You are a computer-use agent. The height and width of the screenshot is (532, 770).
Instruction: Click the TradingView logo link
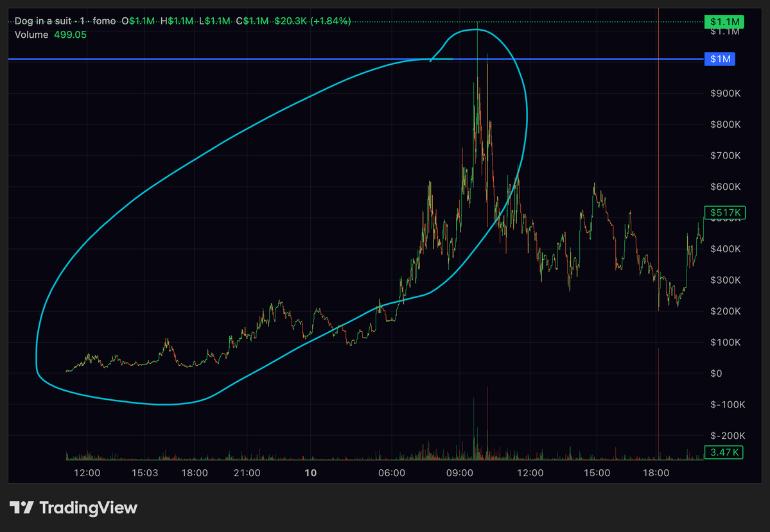point(73,508)
